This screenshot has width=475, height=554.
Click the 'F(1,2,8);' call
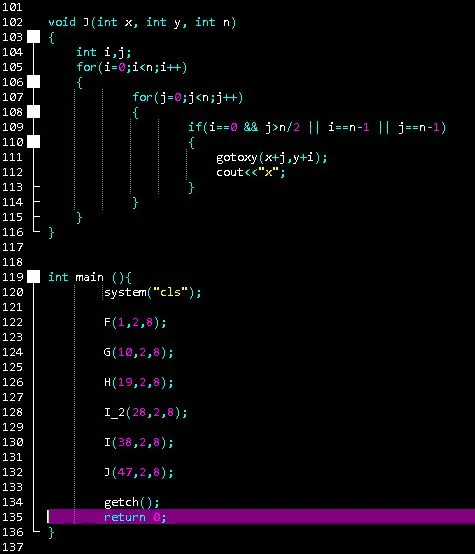tap(135, 323)
